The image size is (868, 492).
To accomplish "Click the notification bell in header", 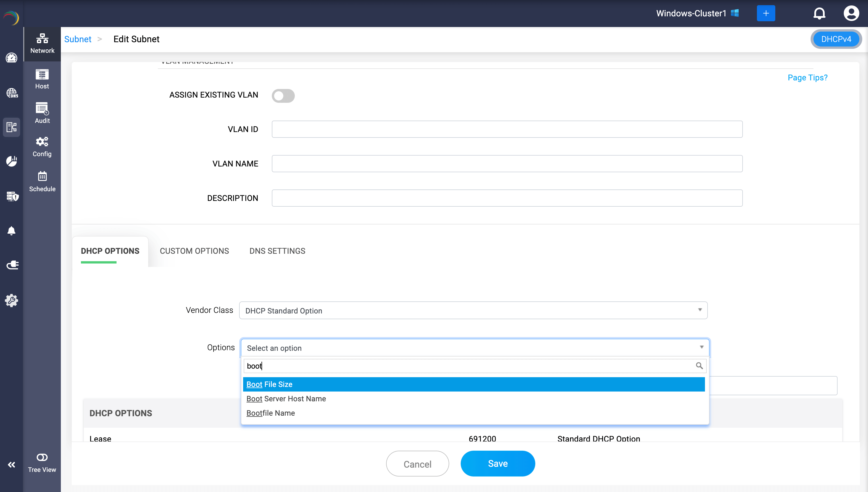I will click(819, 13).
